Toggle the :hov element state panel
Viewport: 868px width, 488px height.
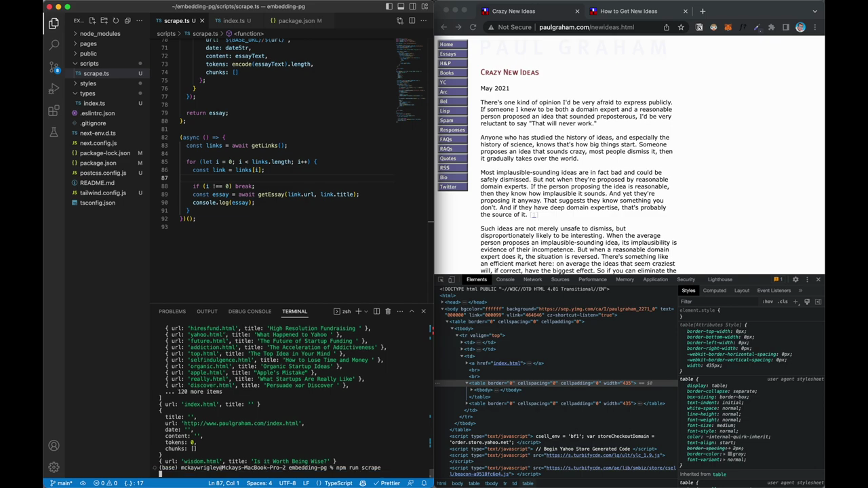[x=767, y=302]
